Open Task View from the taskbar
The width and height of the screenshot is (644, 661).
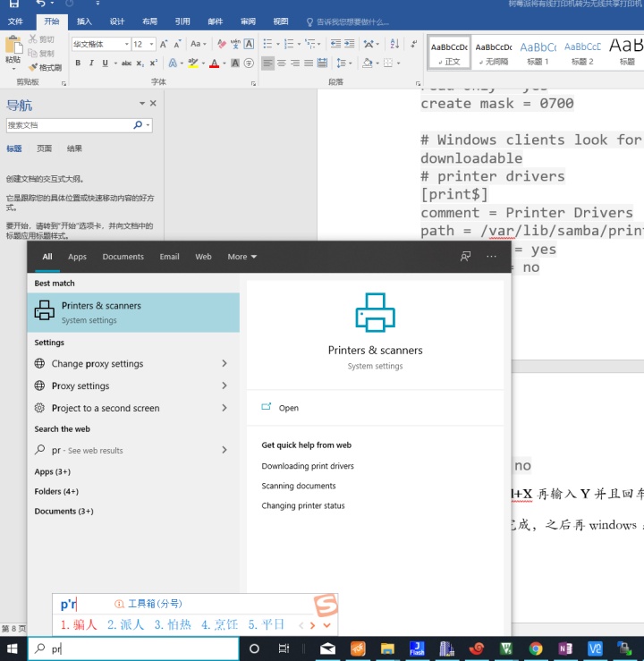284,648
